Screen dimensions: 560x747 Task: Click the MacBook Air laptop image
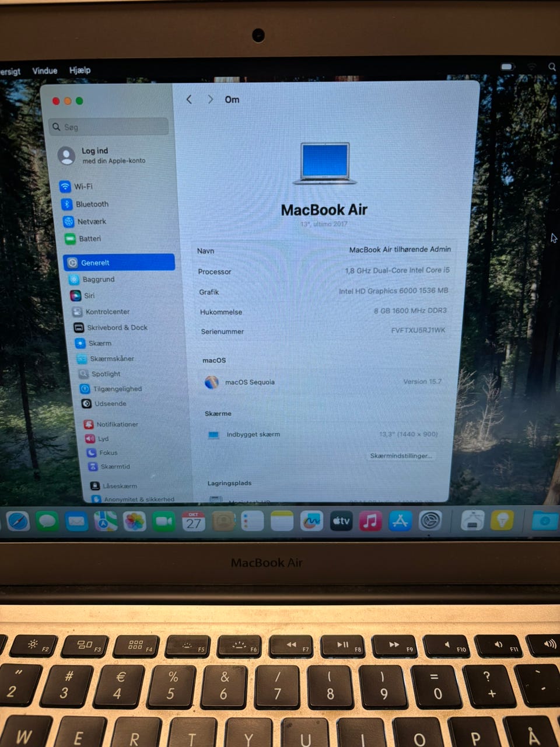[325, 163]
